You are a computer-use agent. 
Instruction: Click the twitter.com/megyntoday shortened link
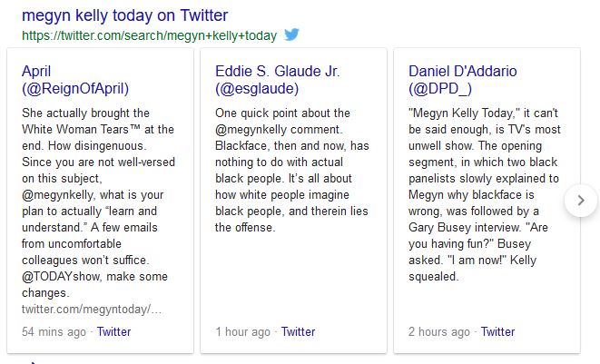92,310
